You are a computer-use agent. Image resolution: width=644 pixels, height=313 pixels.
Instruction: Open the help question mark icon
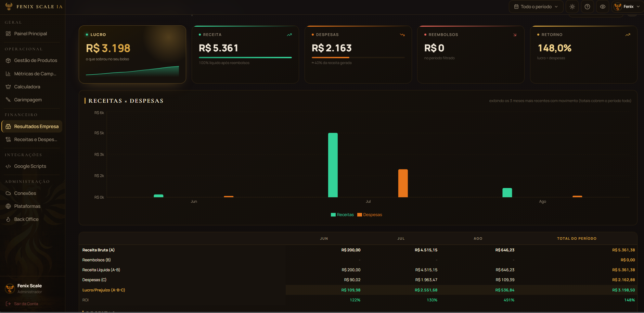587,7
